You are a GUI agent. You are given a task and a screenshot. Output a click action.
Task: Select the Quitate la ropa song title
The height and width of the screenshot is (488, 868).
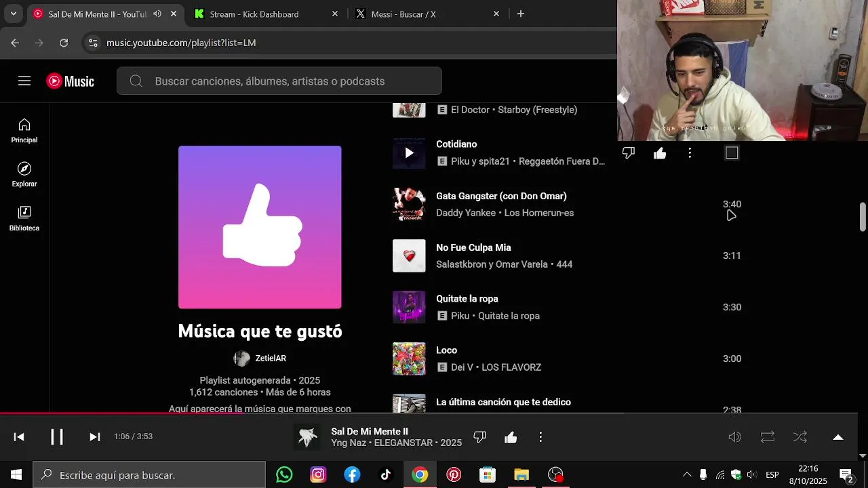pos(467,299)
